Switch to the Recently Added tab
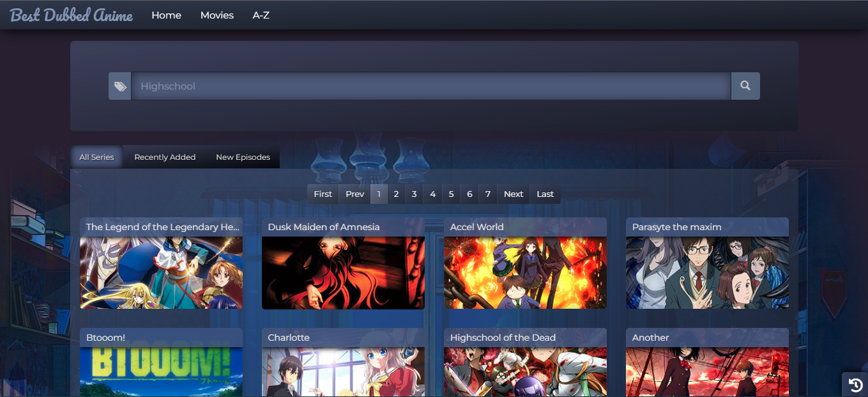 click(165, 157)
